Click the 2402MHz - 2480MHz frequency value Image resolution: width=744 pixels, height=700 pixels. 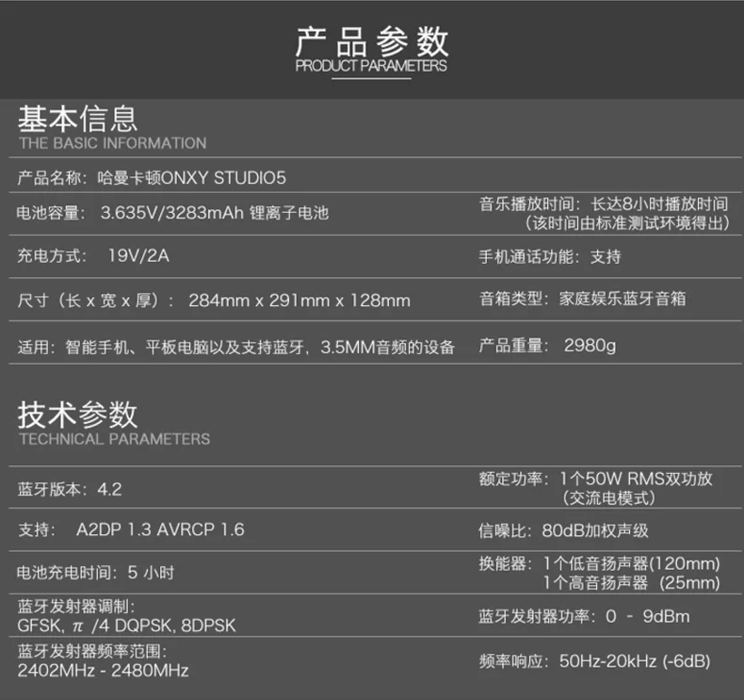(x=103, y=671)
